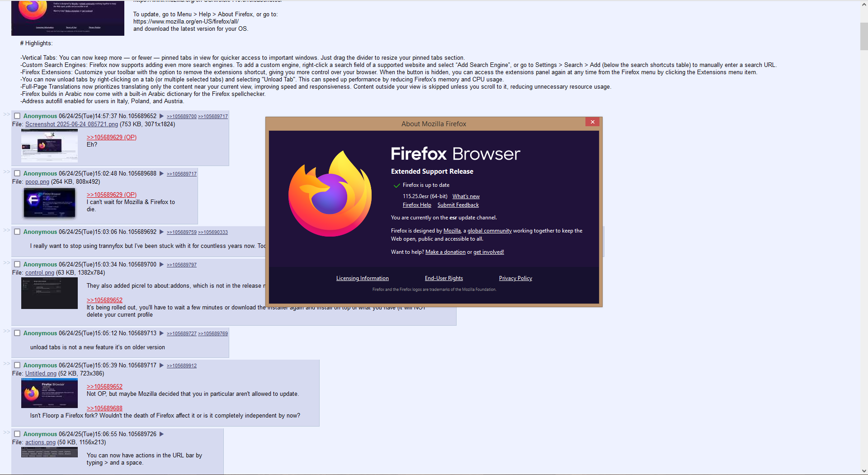Expand the Untitled.png thumbnail
The image size is (868, 475).
[x=49, y=393]
